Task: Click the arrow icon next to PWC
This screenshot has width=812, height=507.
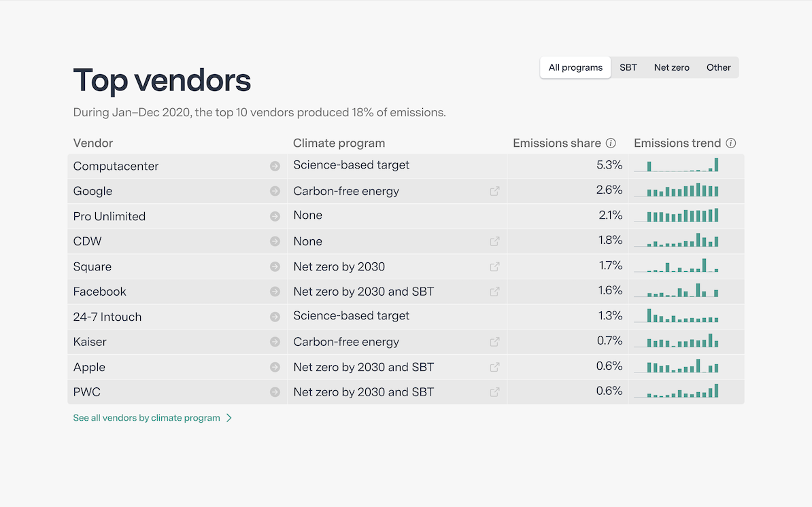Action: tap(275, 392)
